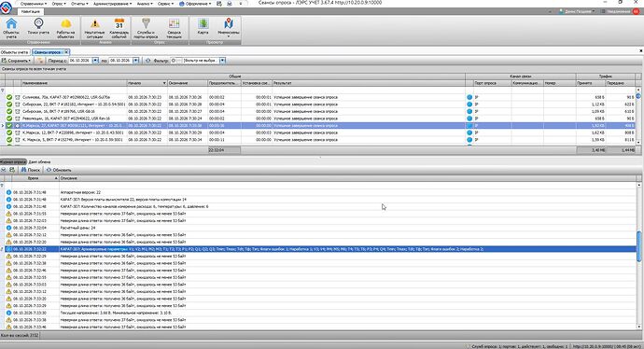This screenshot has height=349, width=644.
Task: Click second quick-access icon after Оформление
Action: pos(230,4)
